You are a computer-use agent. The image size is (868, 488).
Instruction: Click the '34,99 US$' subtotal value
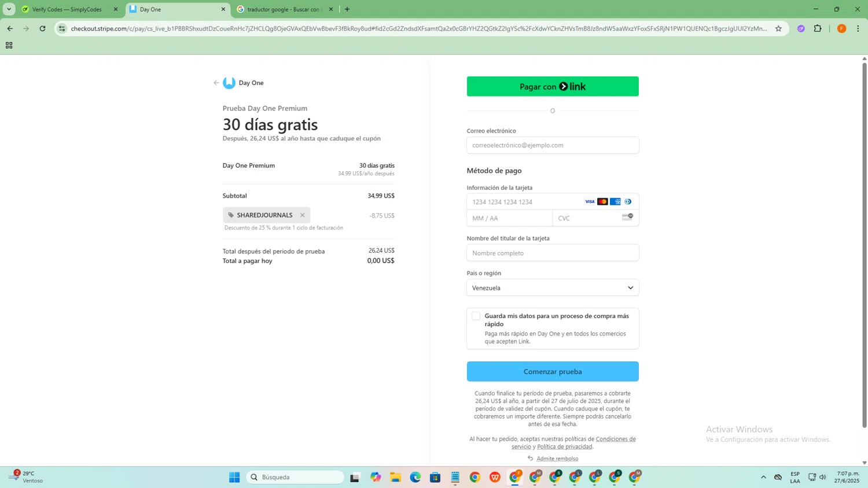tap(381, 195)
